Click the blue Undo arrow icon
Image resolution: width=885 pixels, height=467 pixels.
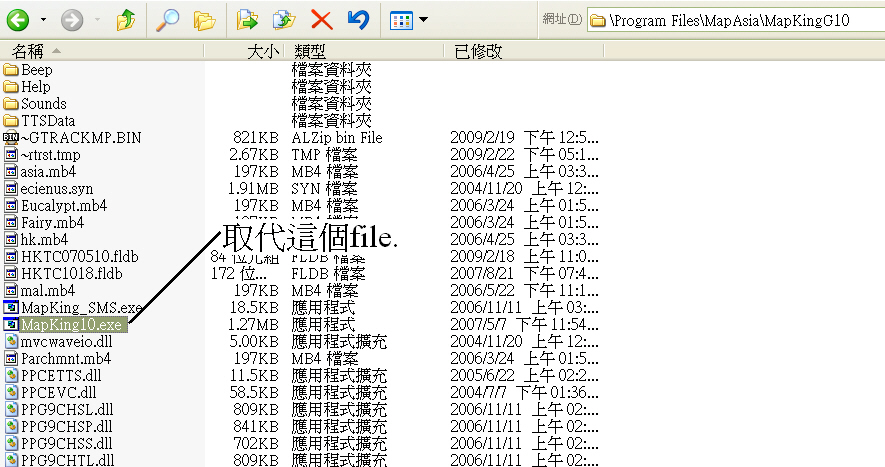coord(358,20)
